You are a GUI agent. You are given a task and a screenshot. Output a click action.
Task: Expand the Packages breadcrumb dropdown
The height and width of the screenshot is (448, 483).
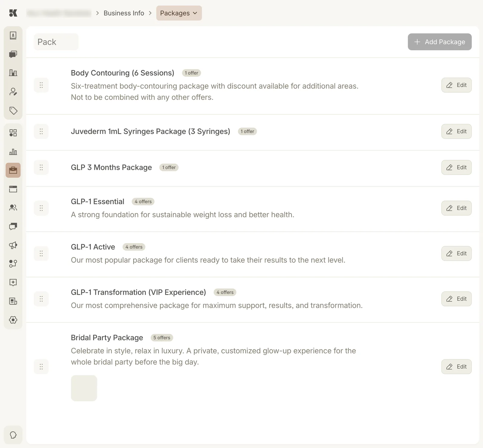[179, 13]
